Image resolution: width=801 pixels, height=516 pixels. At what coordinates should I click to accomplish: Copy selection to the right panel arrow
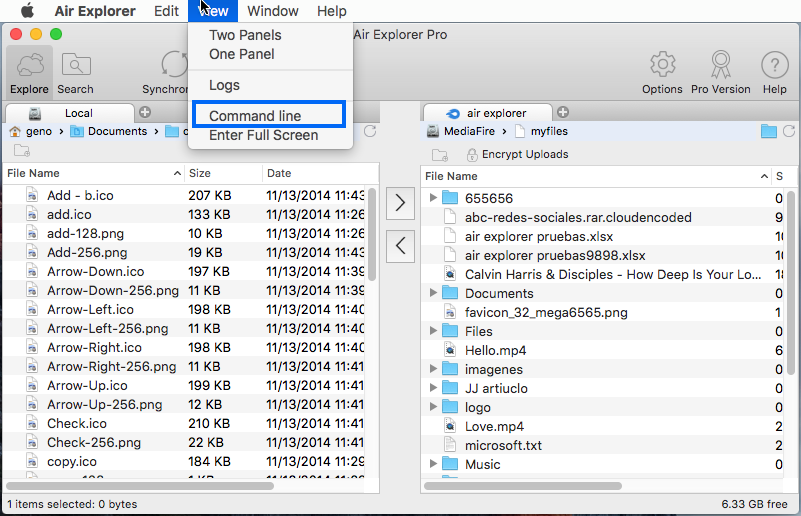400,203
